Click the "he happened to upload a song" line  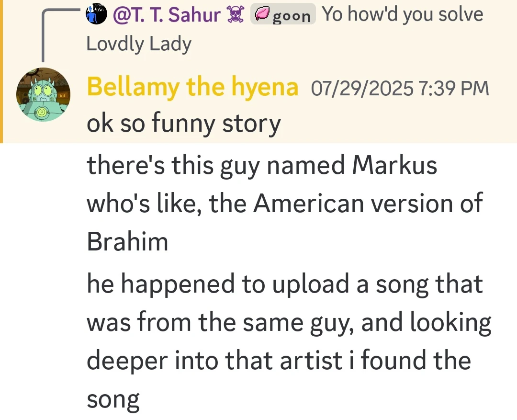pos(284,284)
